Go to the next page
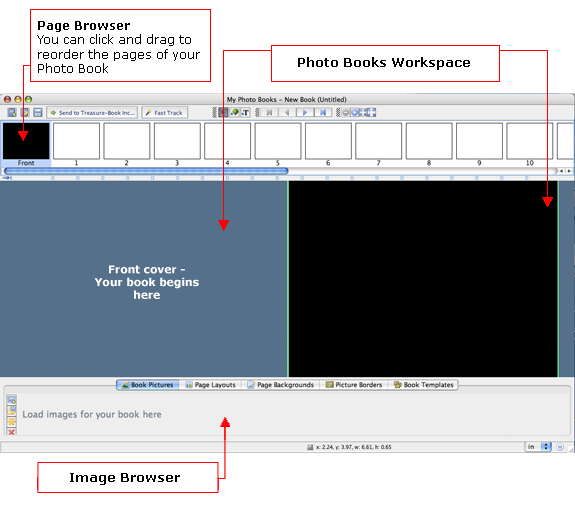Image resolution: width=575 pixels, height=505 pixels. (305, 113)
